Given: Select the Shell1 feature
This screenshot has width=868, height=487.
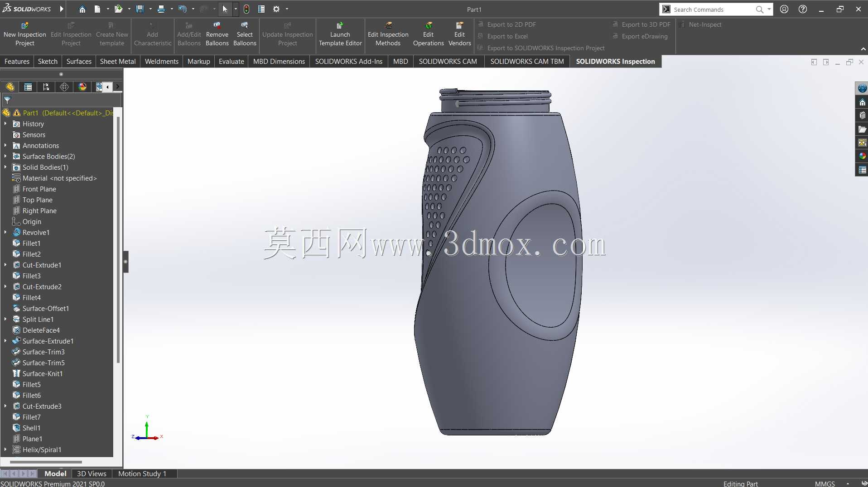Looking at the screenshot, I should (x=31, y=428).
